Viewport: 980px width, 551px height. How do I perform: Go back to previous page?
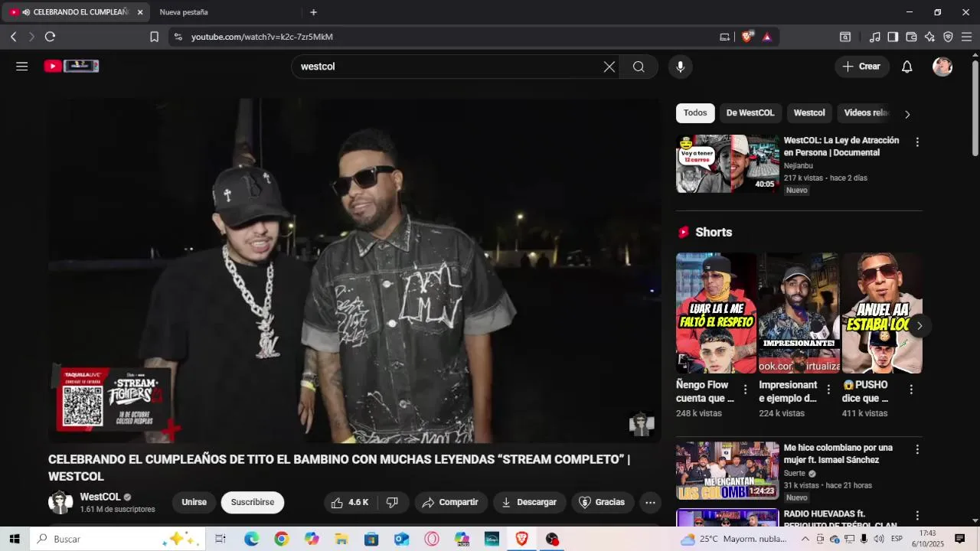(x=13, y=37)
